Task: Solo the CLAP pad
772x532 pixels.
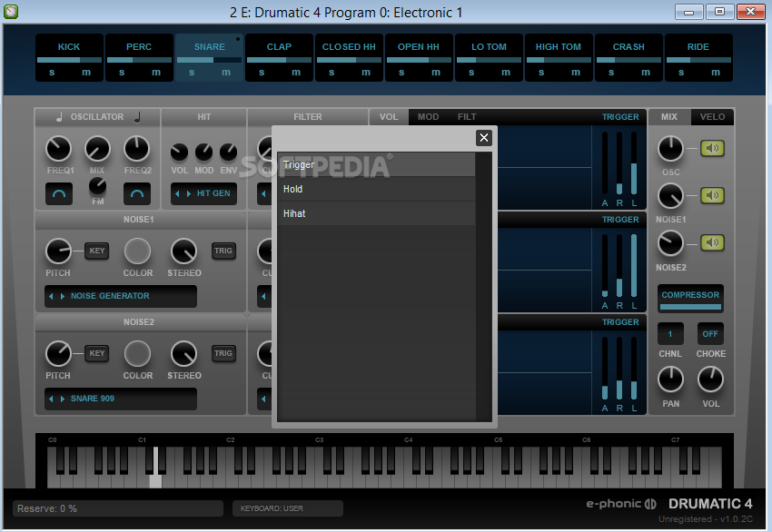Action: click(x=262, y=73)
